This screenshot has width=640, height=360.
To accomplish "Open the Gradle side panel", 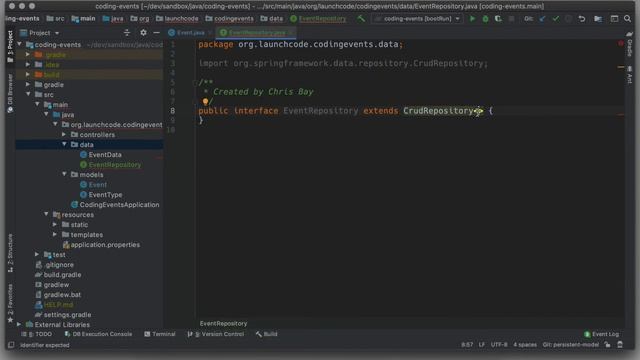I will point(630,45).
